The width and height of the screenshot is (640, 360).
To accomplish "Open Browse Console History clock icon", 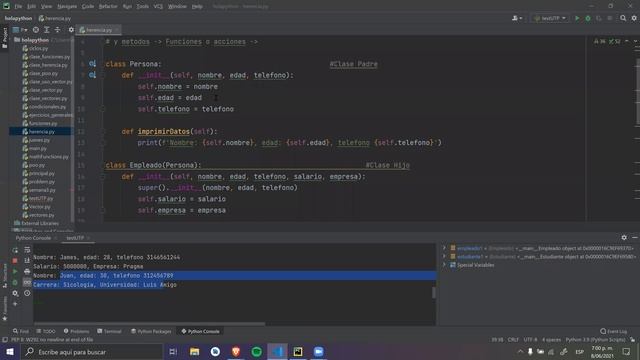I will (27, 293).
